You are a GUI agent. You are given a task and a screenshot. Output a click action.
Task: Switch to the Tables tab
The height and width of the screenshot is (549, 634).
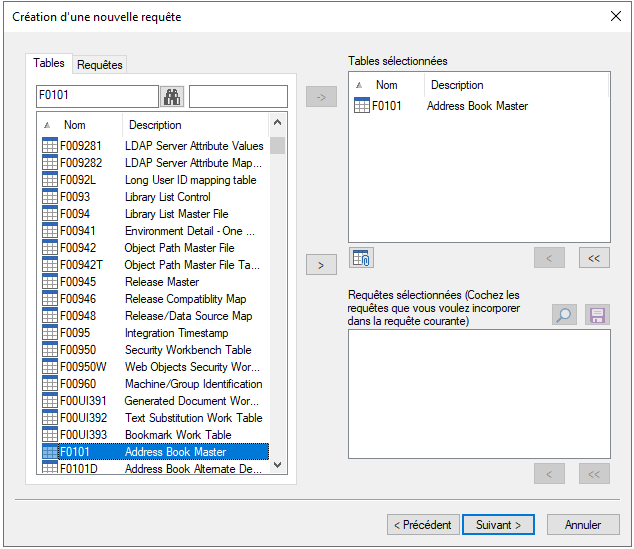tap(49, 63)
